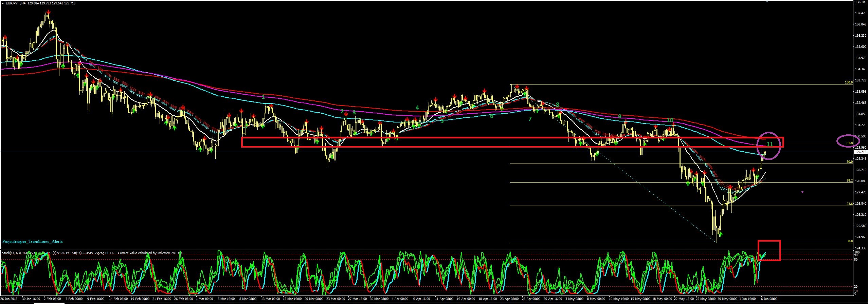Click the small magenta diamond marker

coord(802,192)
